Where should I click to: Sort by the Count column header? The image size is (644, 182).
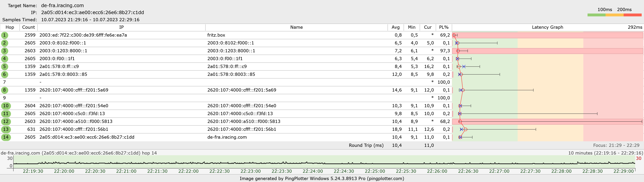(x=29, y=27)
